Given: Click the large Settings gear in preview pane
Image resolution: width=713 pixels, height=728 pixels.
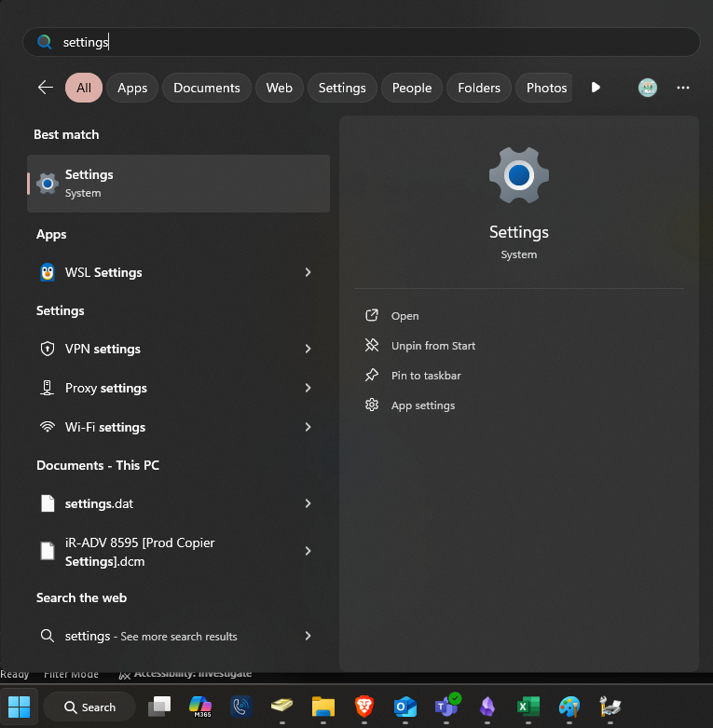Looking at the screenshot, I should click(x=519, y=175).
